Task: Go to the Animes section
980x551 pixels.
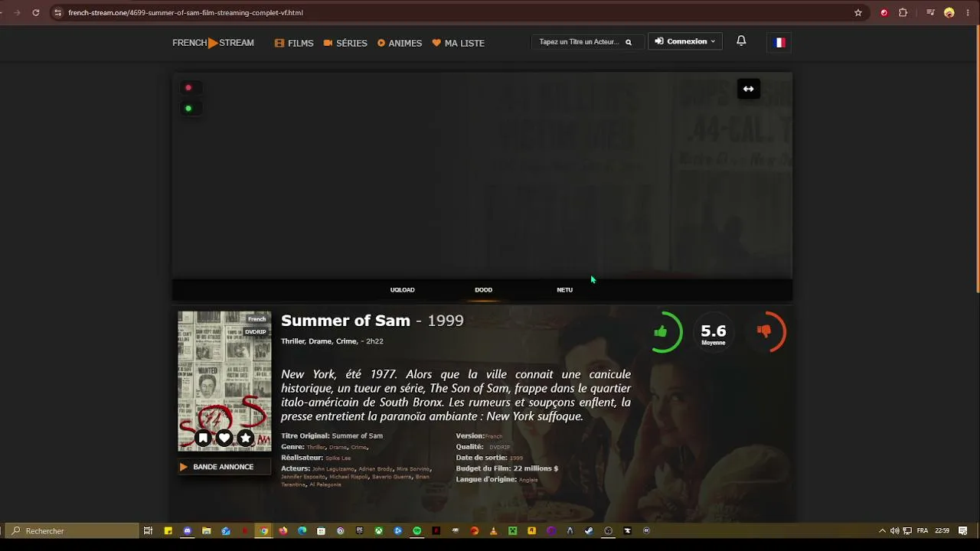Action: [x=400, y=43]
